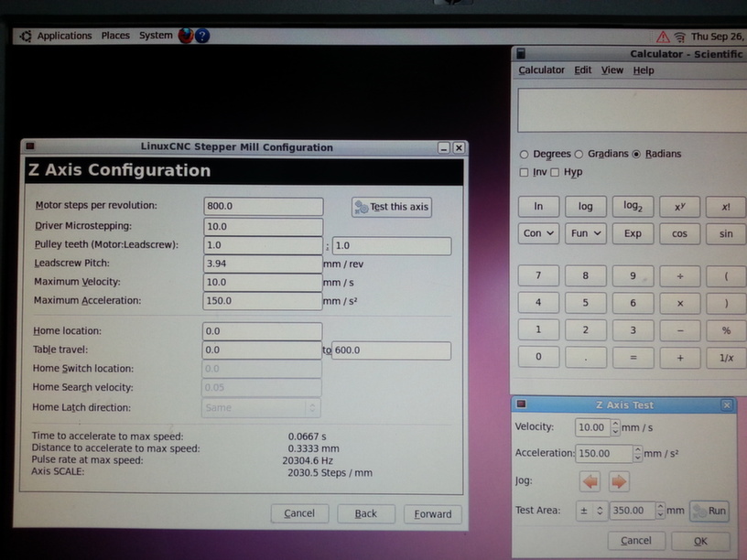Click the red warning tray icon

point(663,37)
